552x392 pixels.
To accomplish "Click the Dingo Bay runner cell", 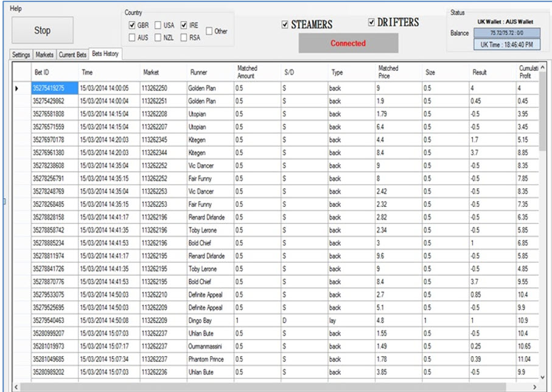I will 210,321.
